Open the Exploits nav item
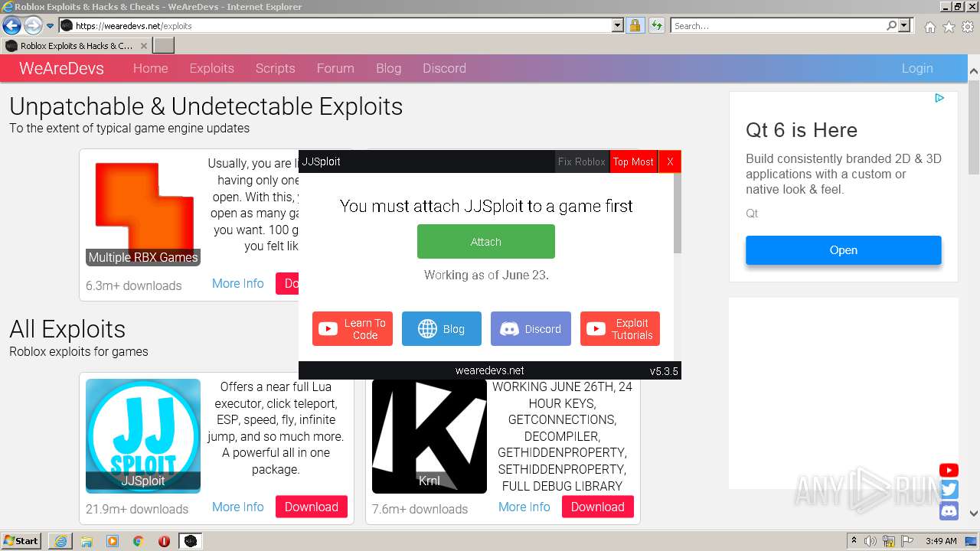Screen dimensions: 980x551 (x=211, y=68)
